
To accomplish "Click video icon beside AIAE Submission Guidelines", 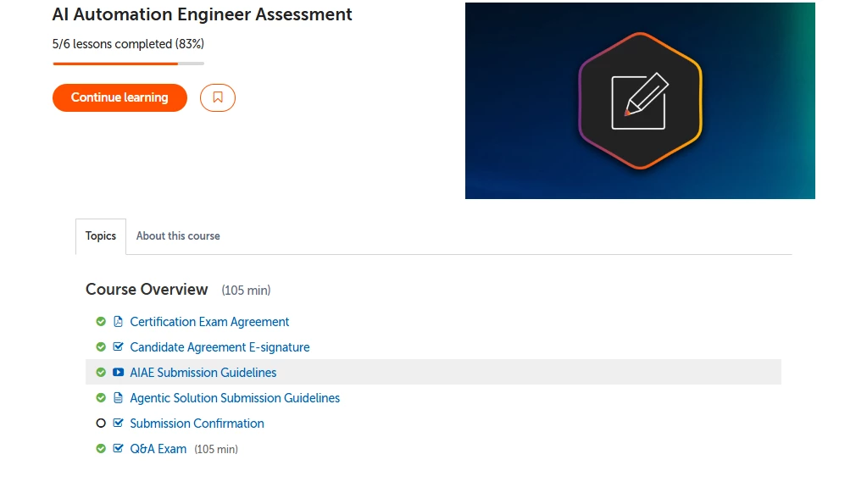I will [x=119, y=373].
